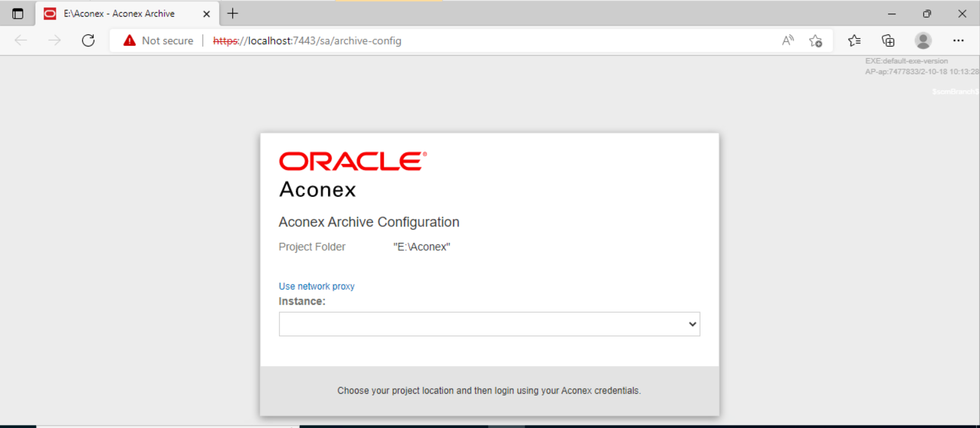Screen dimensions: 980x428
Task: Open the Favorites list
Action: click(x=854, y=40)
